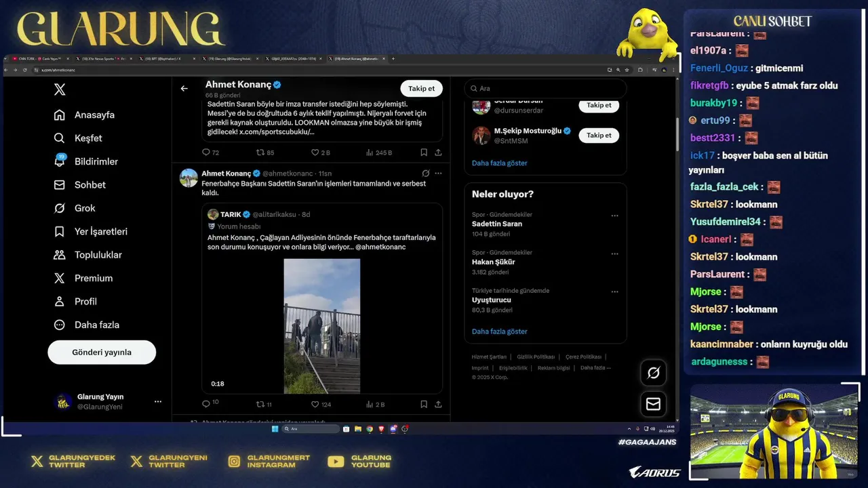This screenshot has width=868, height=488.
Task: Open Sohbet messages
Action: 80,184
